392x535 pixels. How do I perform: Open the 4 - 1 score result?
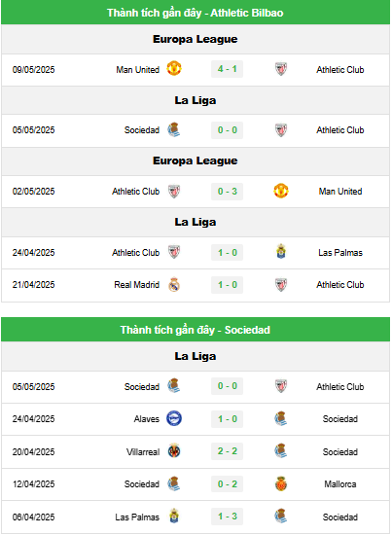[x=228, y=69]
